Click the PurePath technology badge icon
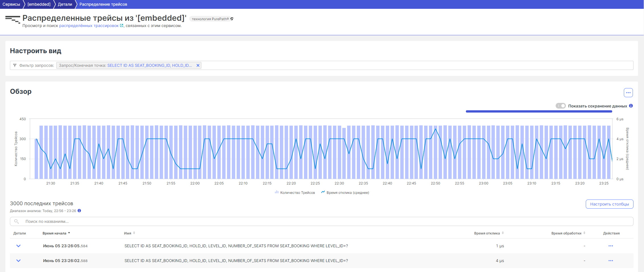The image size is (644, 272). click(x=232, y=19)
